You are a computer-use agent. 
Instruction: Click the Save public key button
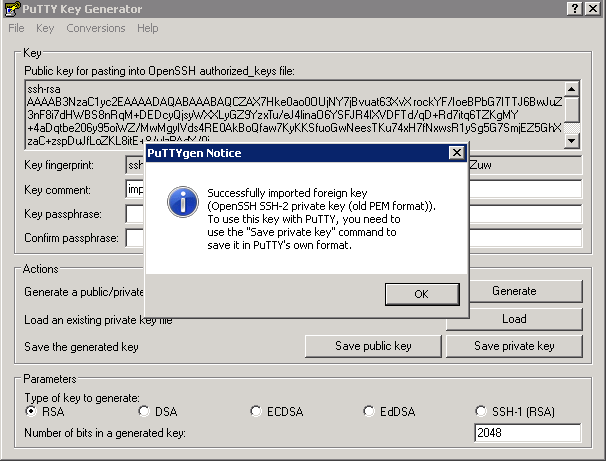(x=373, y=346)
